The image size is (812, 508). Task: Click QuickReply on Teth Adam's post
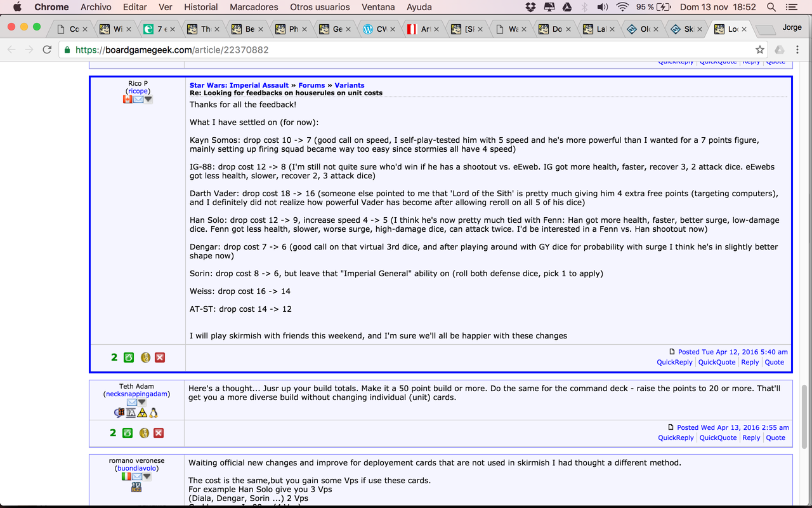point(676,438)
